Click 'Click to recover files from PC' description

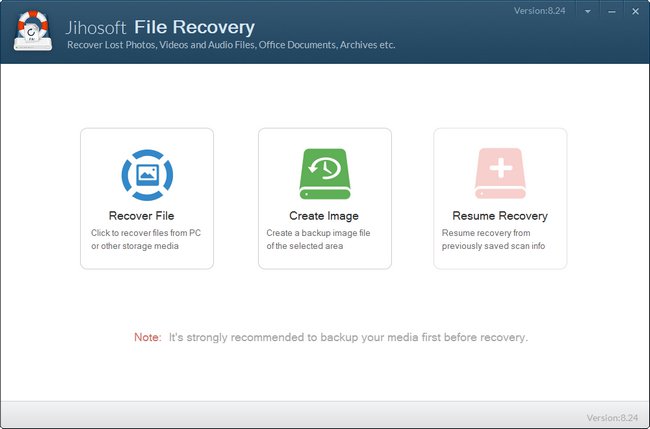pos(146,239)
